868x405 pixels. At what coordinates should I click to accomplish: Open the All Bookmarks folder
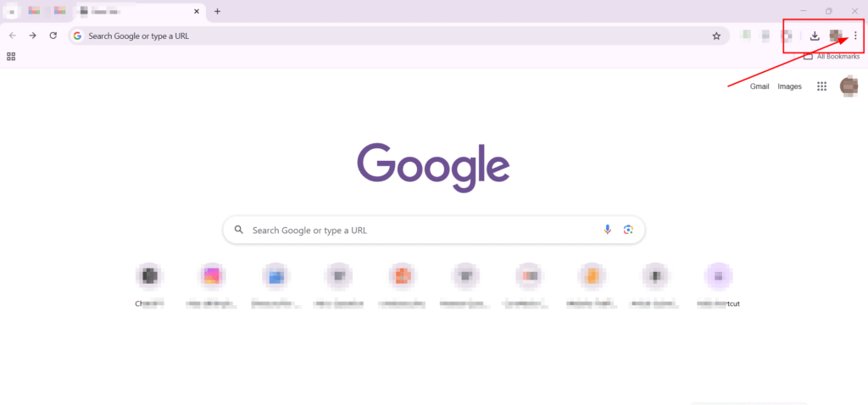(x=832, y=57)
